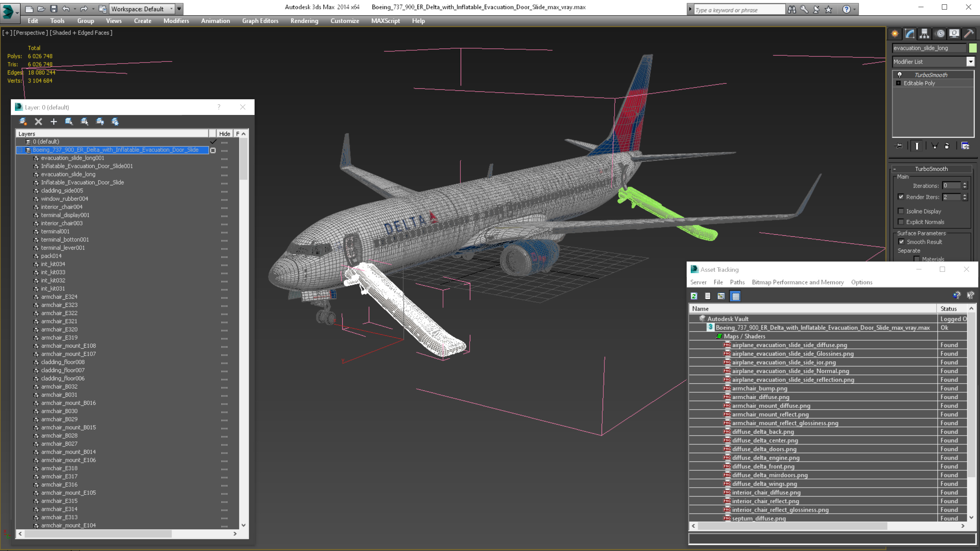Highlight selected objects' layers icon
Screen dimensions: 980x551
point(84,122)
